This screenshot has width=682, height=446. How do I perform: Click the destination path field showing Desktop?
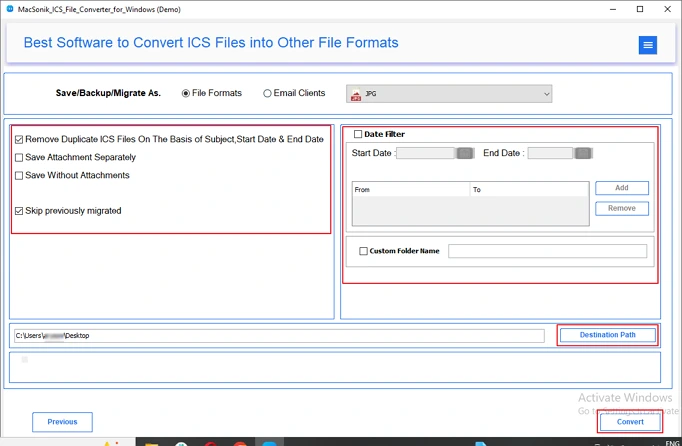pos(279,335)
